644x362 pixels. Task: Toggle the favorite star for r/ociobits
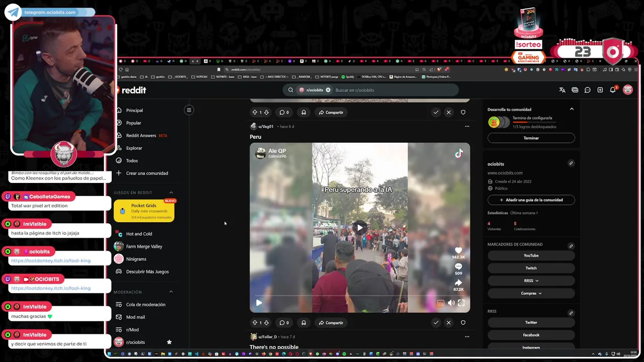[169, 342]
